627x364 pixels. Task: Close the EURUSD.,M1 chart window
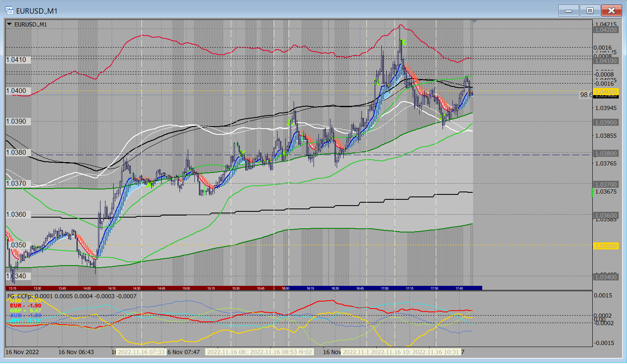[x=611, y=11]
